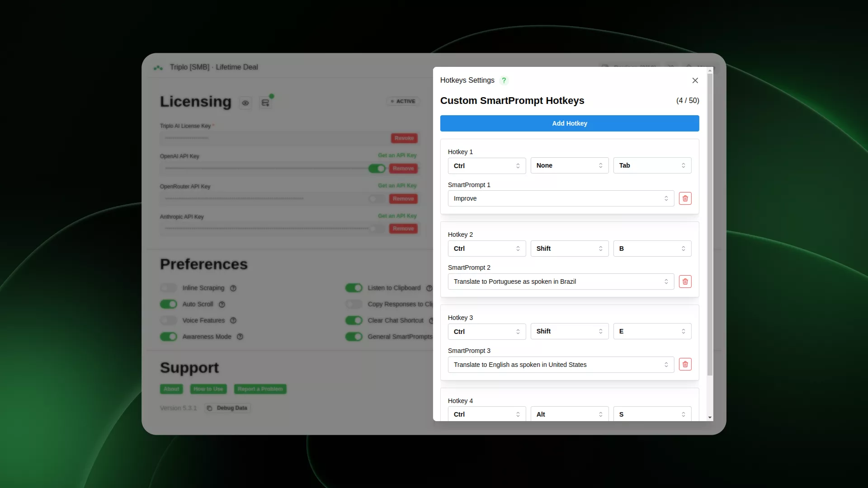
Task: Click the eye icon beside Licensing
Action: click(x=245, y=103)
